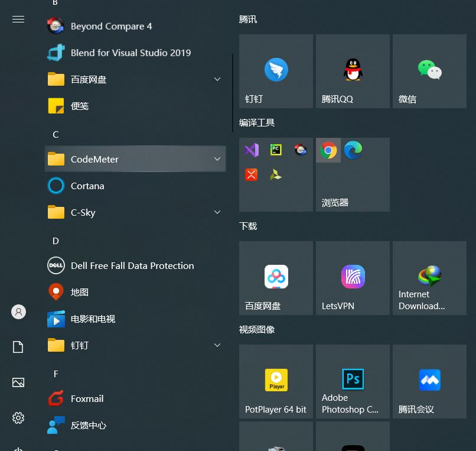Click the Google Chrome icon in browser folder
The width and height of the screenshot is (476, 451).
pyautogui.click(x=328, y=151)
